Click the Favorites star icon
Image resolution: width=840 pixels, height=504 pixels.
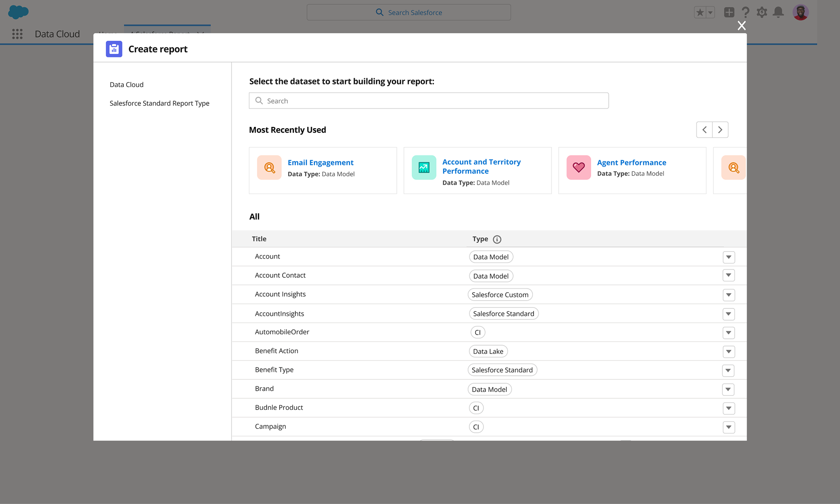700,13
